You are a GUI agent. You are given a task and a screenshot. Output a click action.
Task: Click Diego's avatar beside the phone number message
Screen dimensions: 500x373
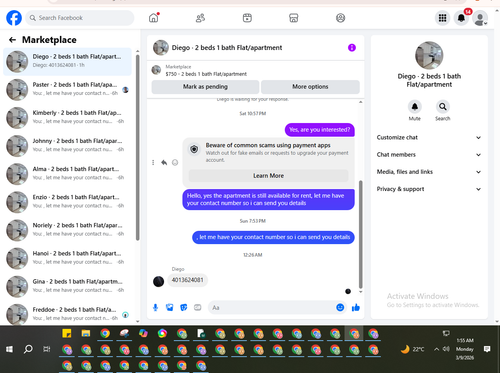[158, 281]
